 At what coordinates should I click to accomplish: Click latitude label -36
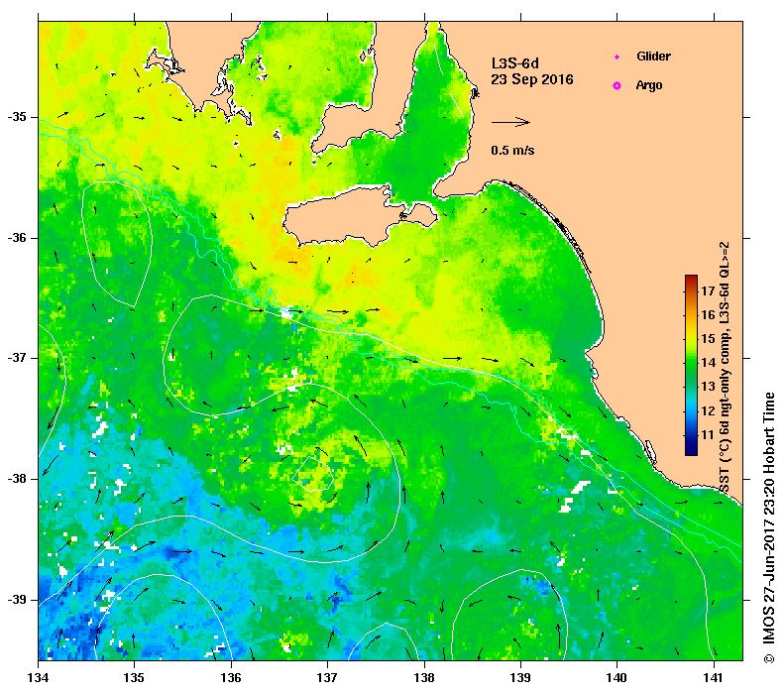[17, 238]
